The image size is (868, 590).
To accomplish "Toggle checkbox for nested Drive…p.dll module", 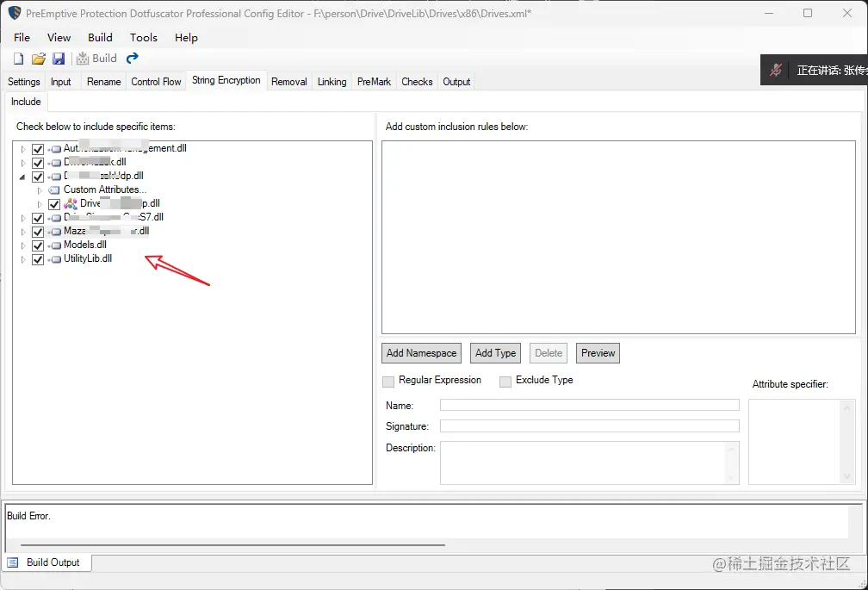I will pyautogui.click(x=53, y=204).
